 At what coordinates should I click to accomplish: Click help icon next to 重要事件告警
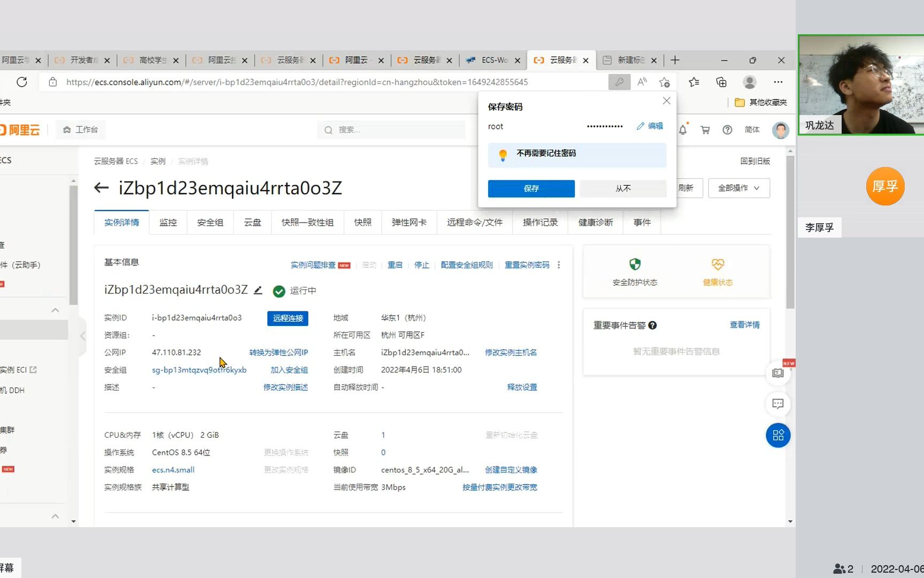(x=652, y=325)
